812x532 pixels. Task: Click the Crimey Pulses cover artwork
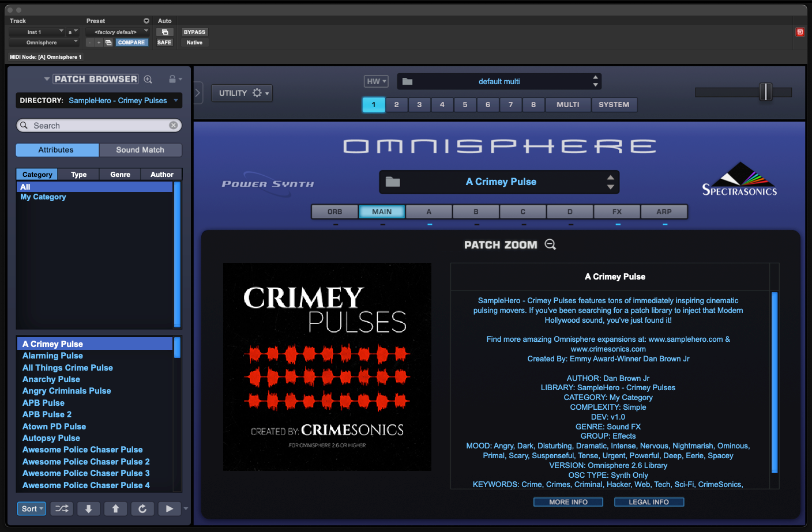(x=327, y=367)
